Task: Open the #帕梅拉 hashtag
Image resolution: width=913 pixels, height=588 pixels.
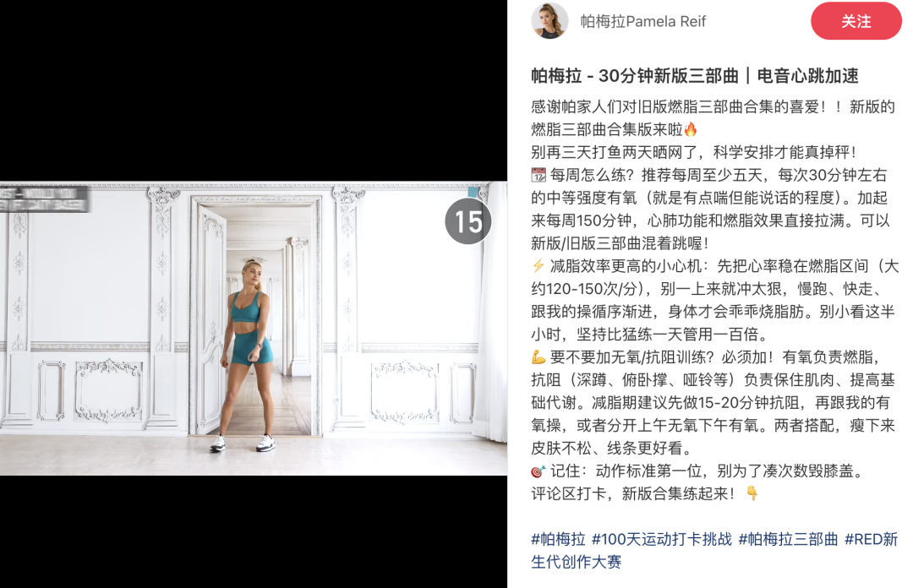Action: [x=558, y=539]
